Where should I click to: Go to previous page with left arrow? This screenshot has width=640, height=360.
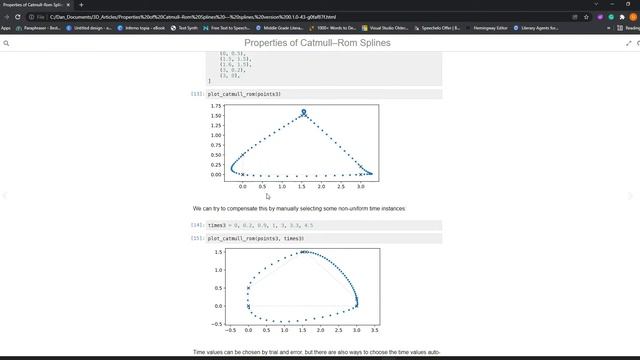4,196
